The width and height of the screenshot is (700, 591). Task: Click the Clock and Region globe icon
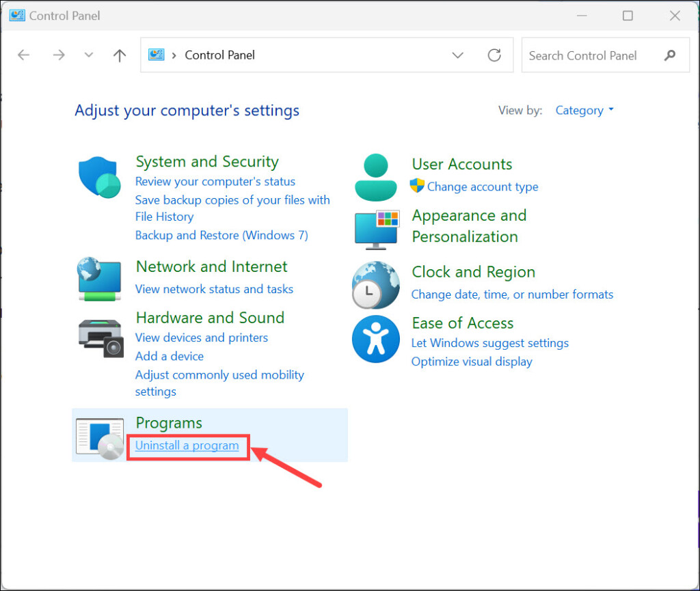pyautogui.click(x=376, y=285)
